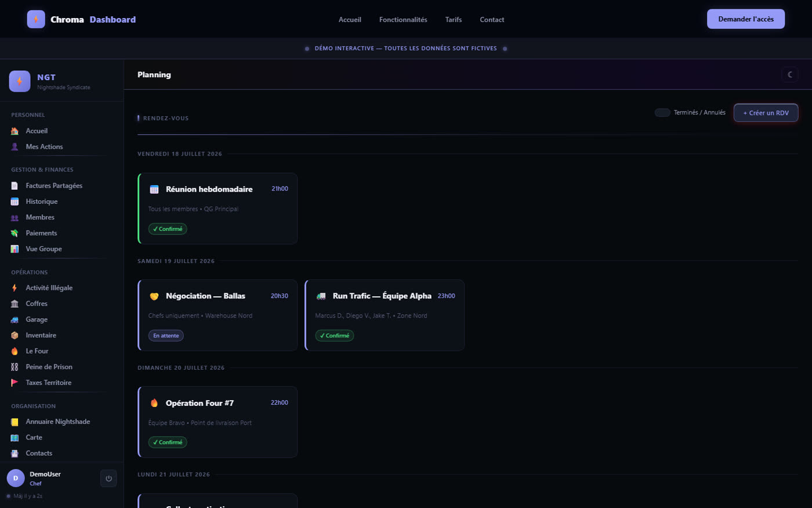Click the RENDEZ-VOUS section heading
812x508 pixels.
pos(166,118)
